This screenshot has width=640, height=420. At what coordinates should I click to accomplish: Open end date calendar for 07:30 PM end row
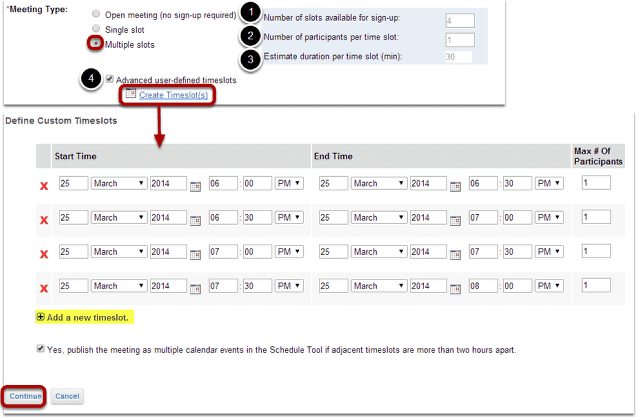(455, 255)
